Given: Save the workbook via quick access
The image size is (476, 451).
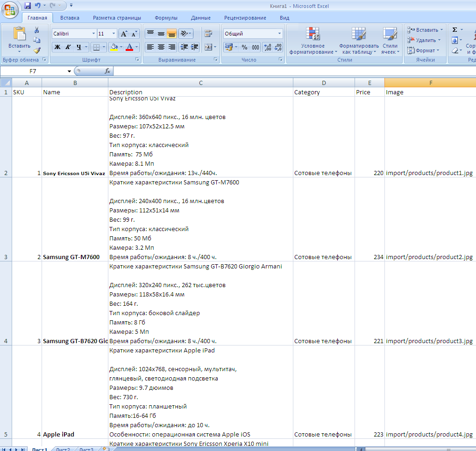Looking at the screenshot, I should coord(28,6).
